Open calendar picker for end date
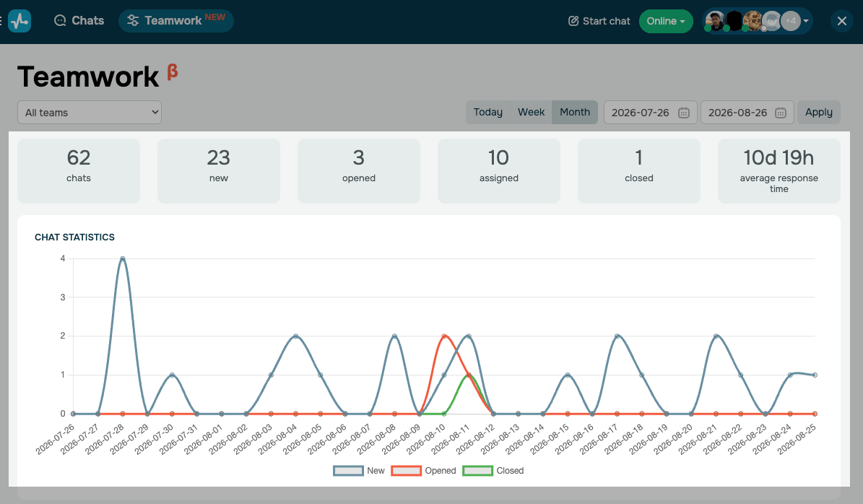The height and width of the screenshot is (504, 863). [x=781, y=113]
